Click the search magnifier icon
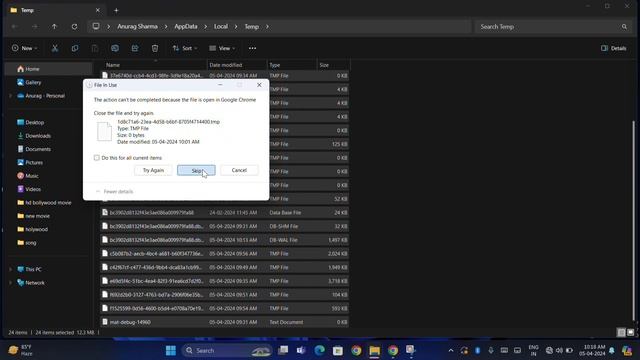 click(x=624, y=27)
